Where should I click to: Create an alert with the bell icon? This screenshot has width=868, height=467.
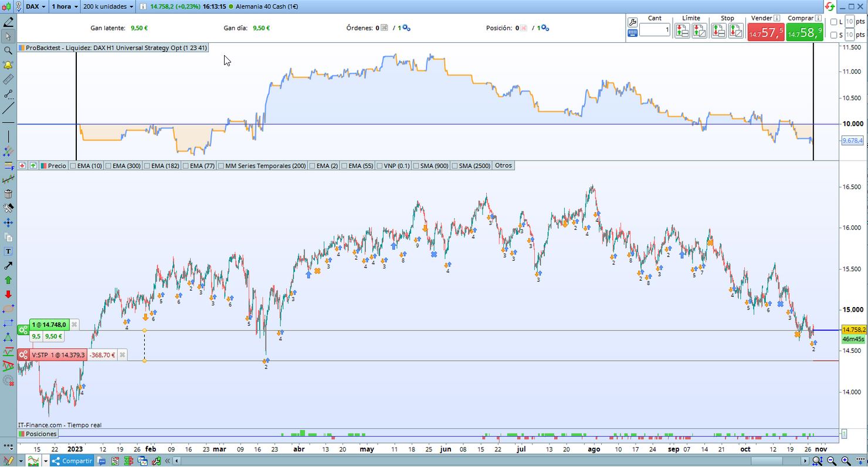[8, 65]
